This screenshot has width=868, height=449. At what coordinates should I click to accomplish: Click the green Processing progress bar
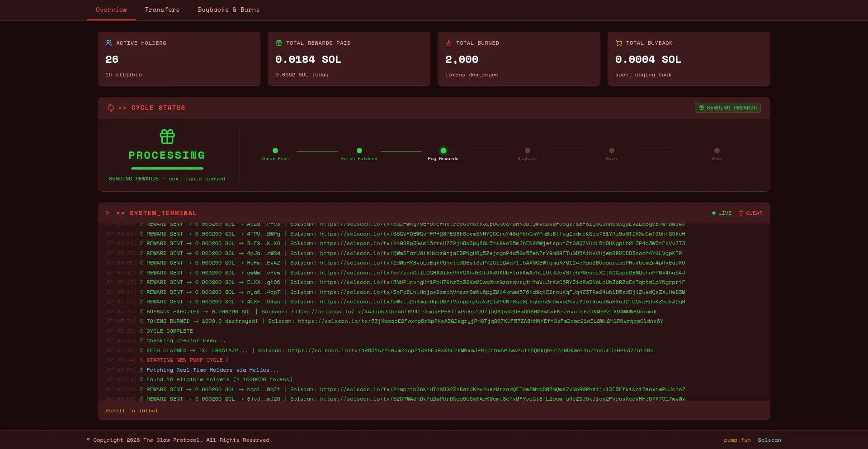click(x=167, y=168)
